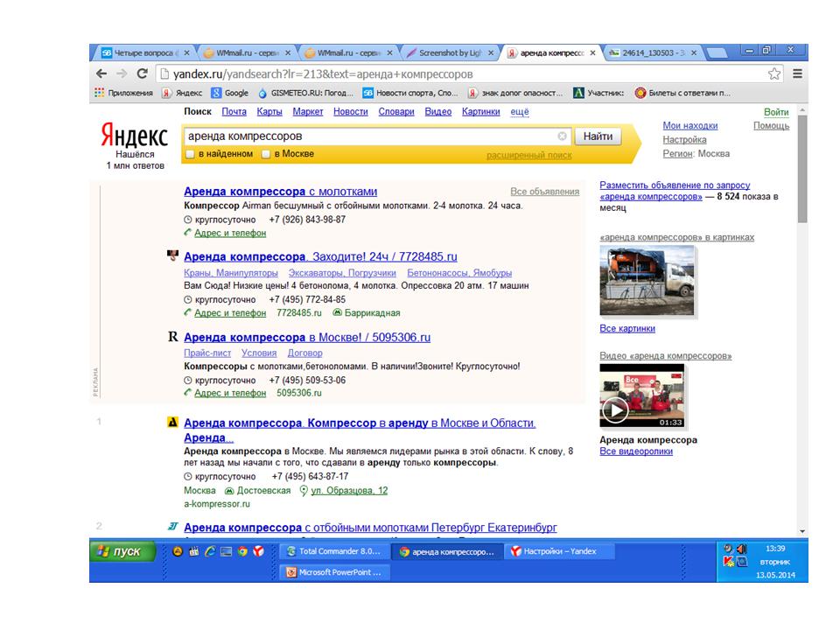840x630 pixels.
Task: Click the пуск Start button
Action: [122, 551]
